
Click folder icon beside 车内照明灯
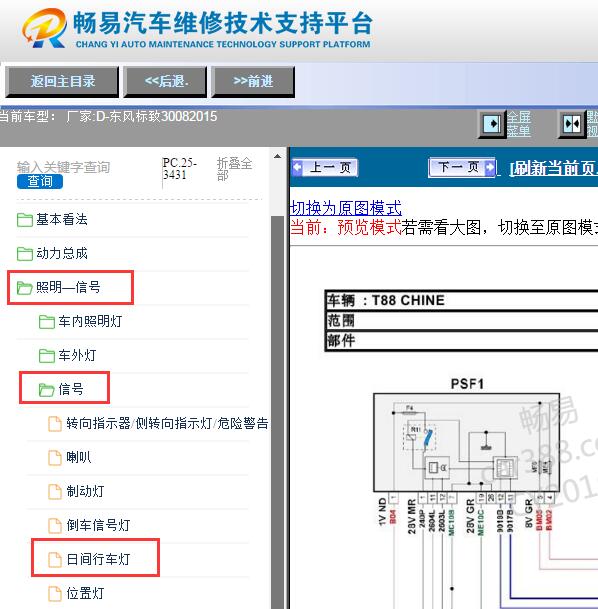(x=47, y=322)
